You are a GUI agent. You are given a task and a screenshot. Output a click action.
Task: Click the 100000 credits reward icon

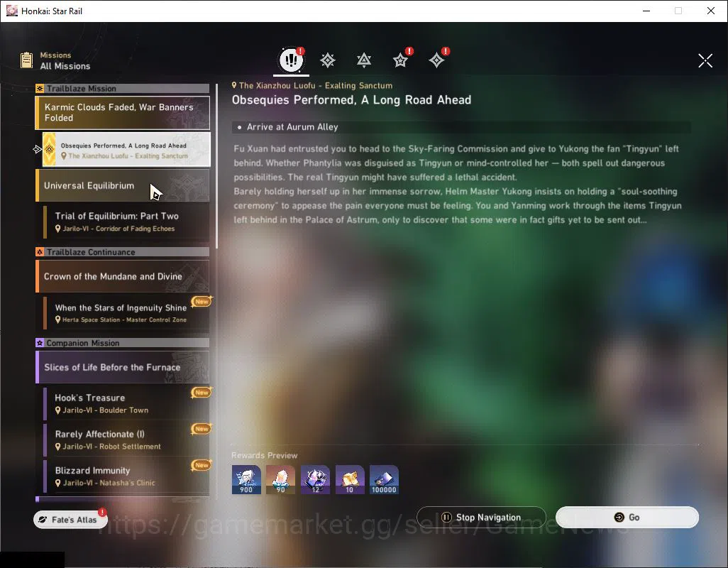pyautogui.click(x=384, y=479)
